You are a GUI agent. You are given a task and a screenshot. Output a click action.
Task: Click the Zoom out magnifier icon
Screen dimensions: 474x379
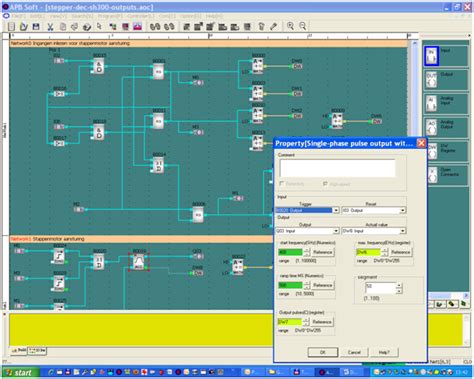coord(303,26)
